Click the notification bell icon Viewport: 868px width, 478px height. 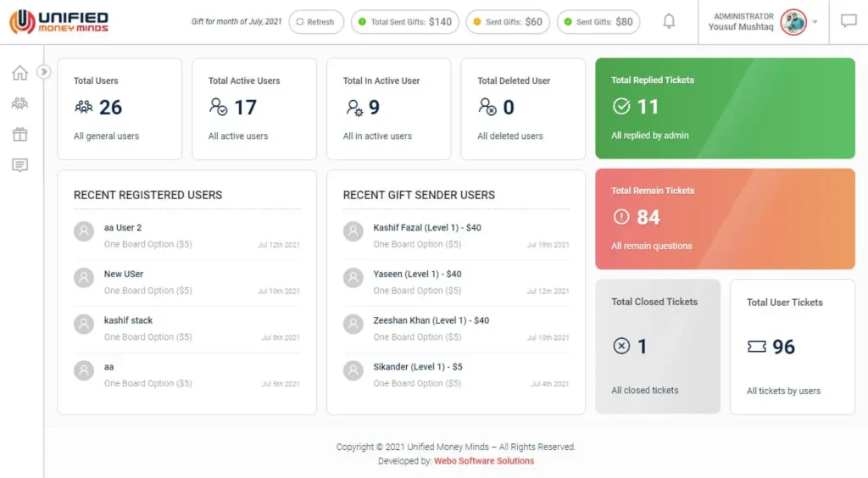click(669, 21)
